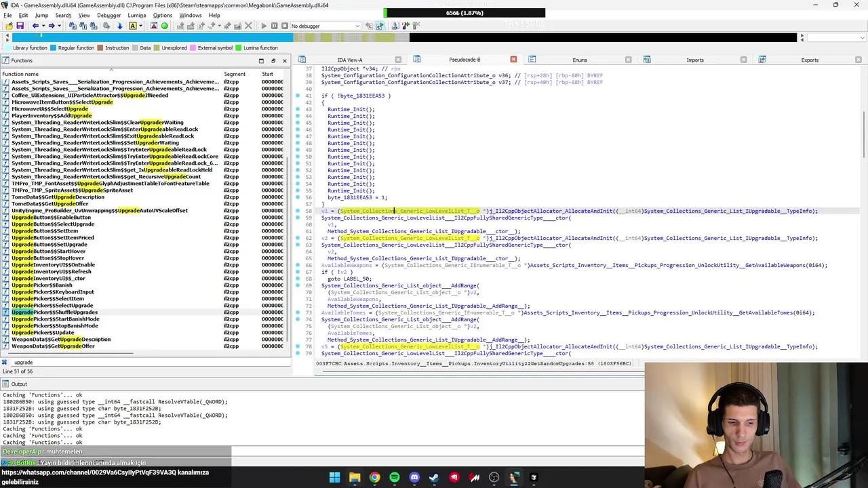This screenshot has width=868, height=488.
Task: Click the 'upgrade' filter input field
Action: (x=149, y=362)
